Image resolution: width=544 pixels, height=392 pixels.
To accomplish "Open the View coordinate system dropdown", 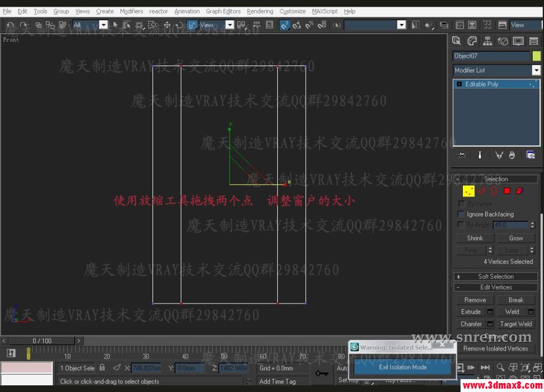I will click(x=230, y=25).
